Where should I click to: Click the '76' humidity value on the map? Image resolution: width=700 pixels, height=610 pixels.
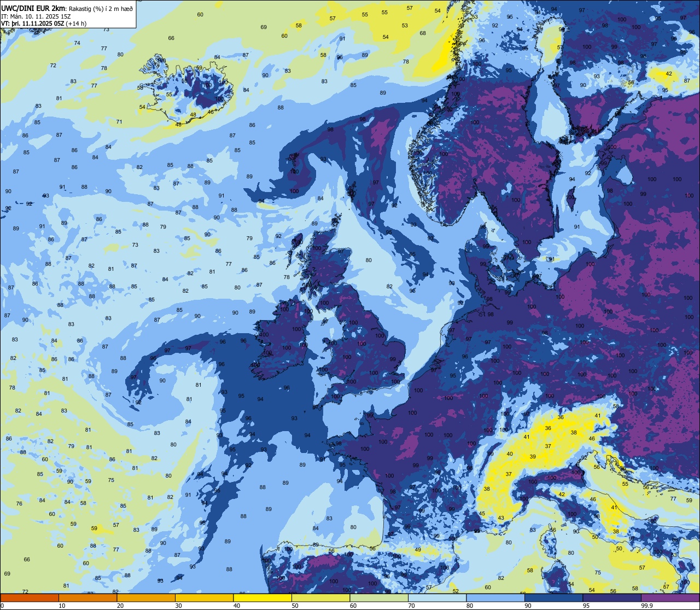point(19,503)
